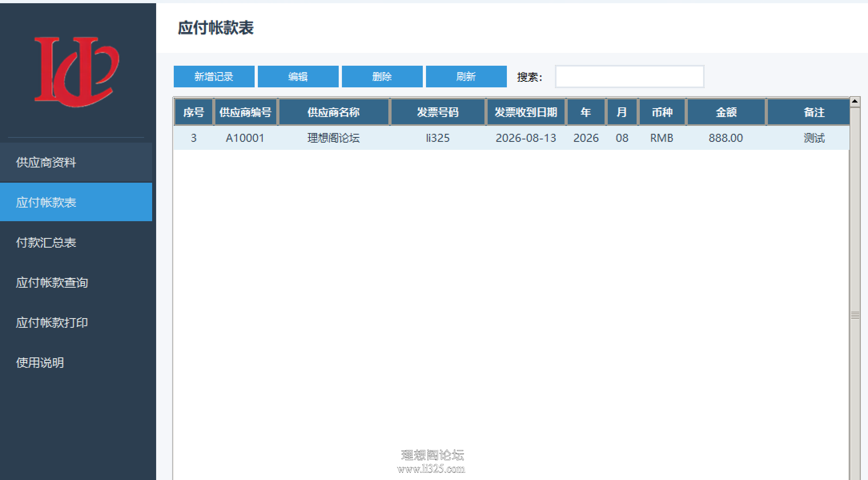Viewport: 868px width, 480px height.
Task: Click the 删除 button
Action: (x=382, y=77)
